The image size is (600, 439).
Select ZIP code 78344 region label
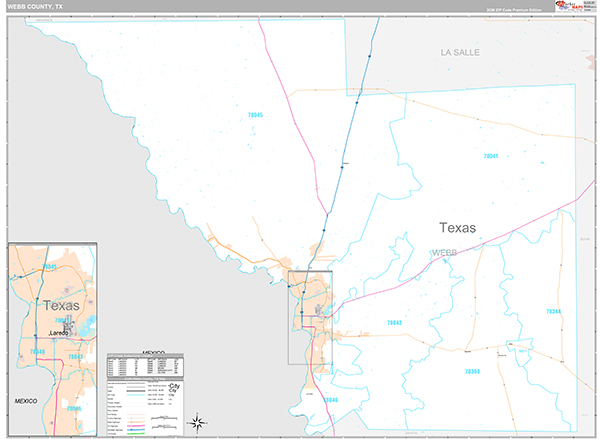(x=553, y=312)
